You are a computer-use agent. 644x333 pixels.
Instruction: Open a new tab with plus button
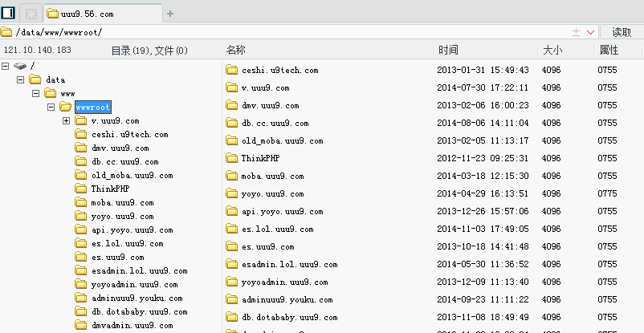[170, 14]
